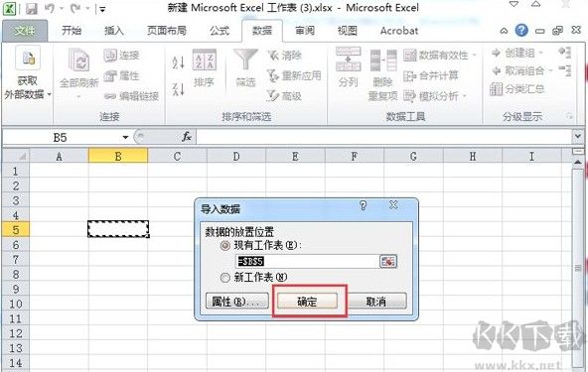Click the Excel application icon in title bar
The image size is (588, 372).
pyautogui.click(x=9, y=9)
